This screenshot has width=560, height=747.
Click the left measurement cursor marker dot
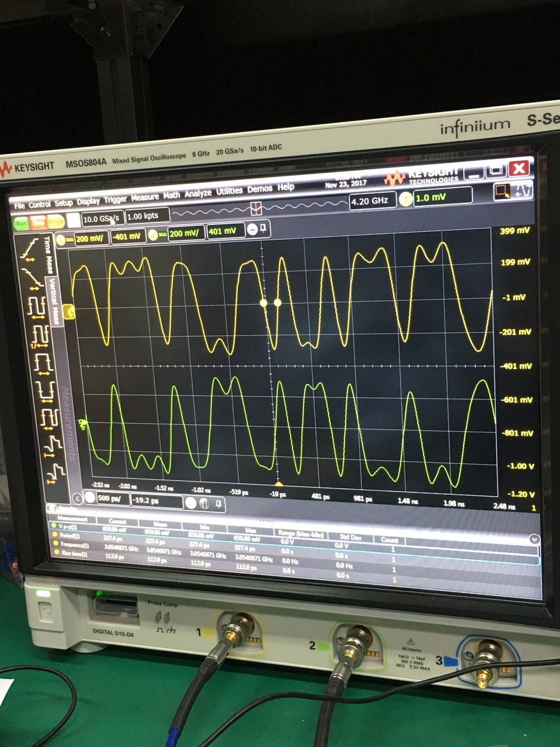(263, 303)
